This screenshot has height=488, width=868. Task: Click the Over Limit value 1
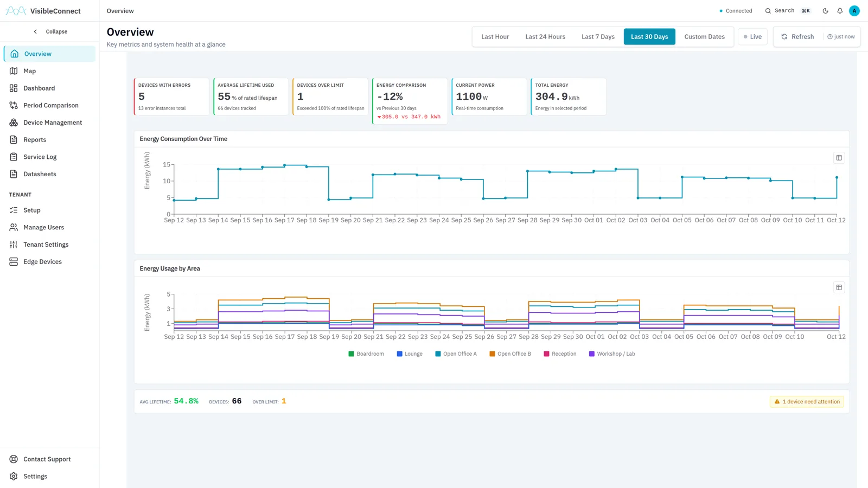tap(284, 401)
